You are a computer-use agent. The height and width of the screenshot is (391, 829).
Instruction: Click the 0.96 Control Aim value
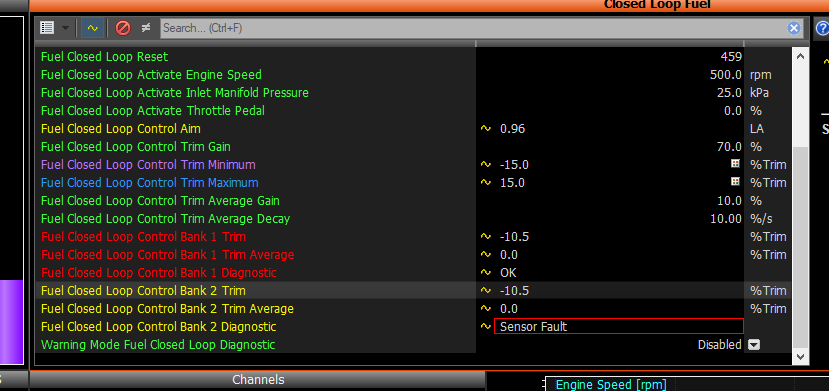tap(512, 128)
